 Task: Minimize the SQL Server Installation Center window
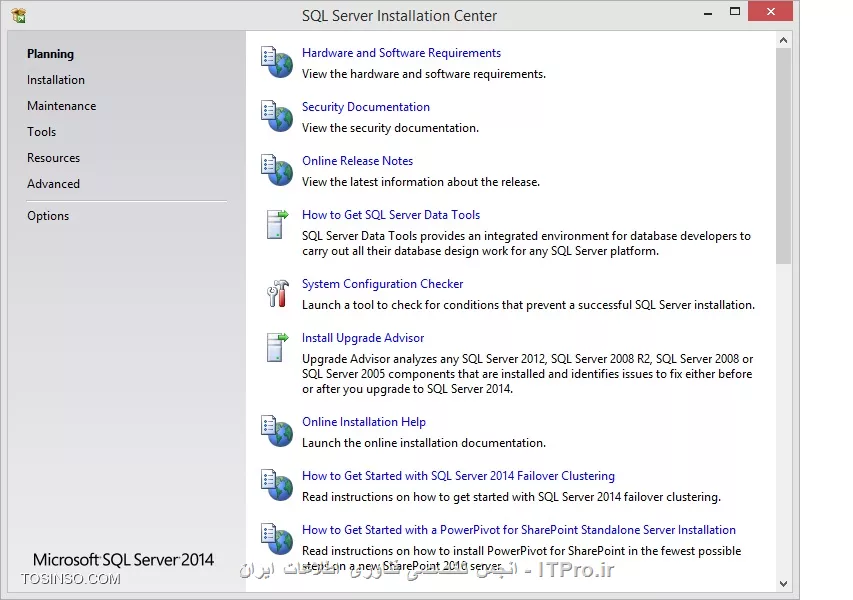[x=708, y=12]
